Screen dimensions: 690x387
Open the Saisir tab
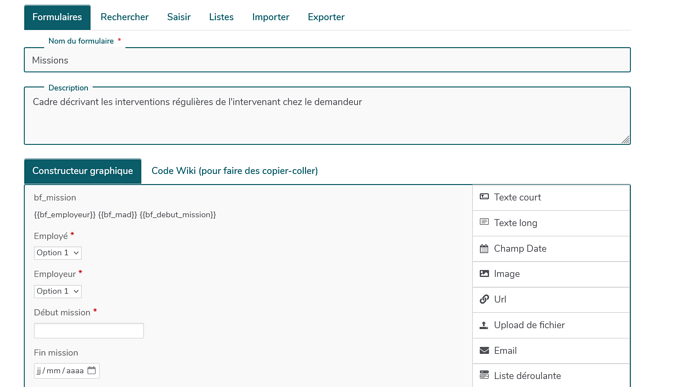tap(179, 17)
